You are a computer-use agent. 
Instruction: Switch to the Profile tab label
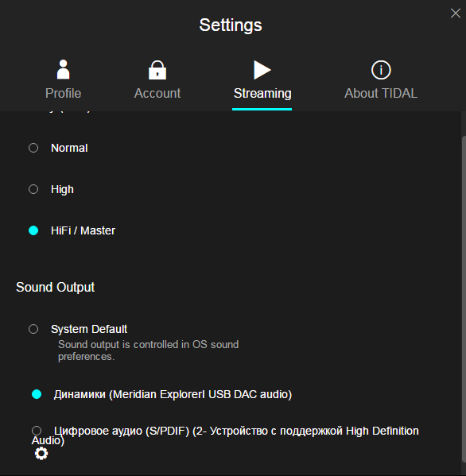(63, 93)
